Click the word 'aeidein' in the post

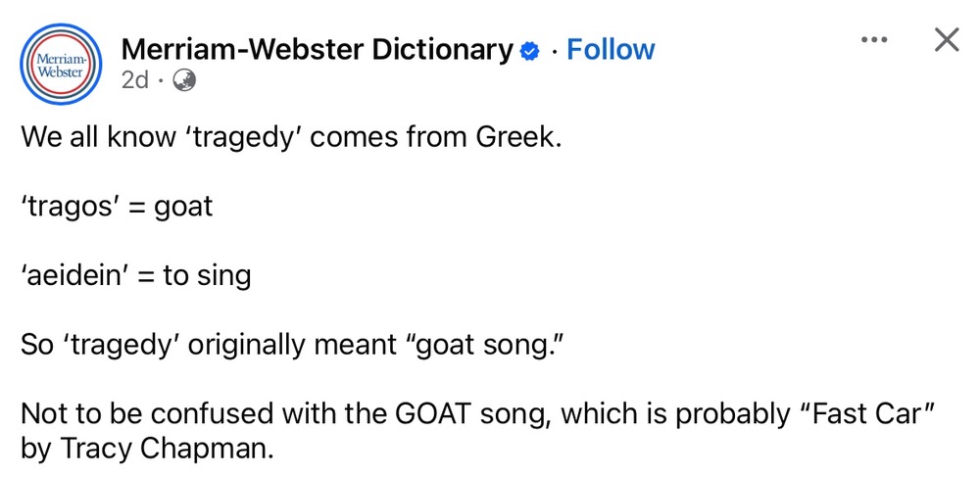[x=76, y=276]
